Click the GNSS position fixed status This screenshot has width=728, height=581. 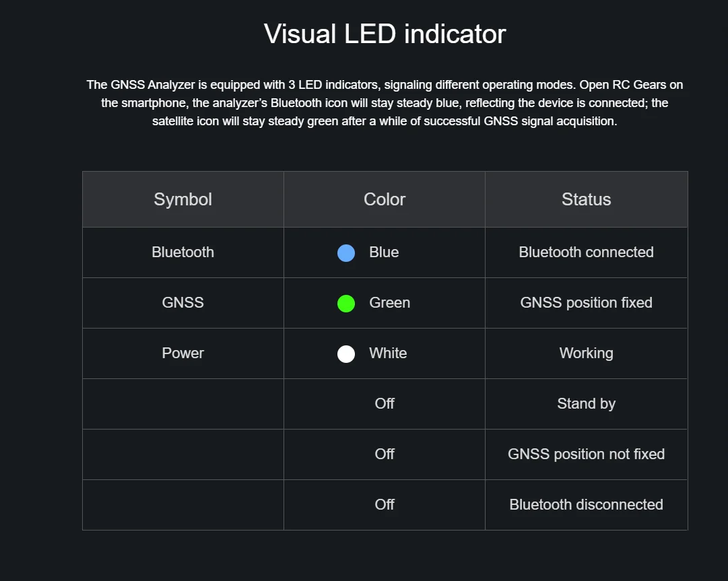point(586,303)
